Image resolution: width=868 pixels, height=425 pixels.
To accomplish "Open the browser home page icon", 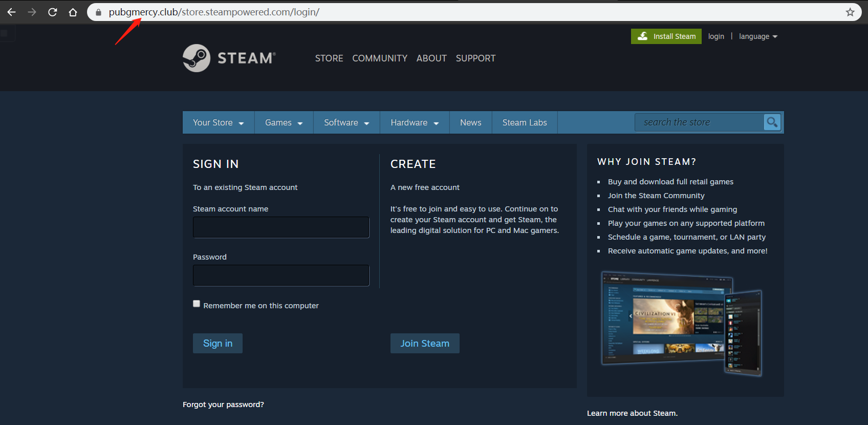I will click(73, 12).
